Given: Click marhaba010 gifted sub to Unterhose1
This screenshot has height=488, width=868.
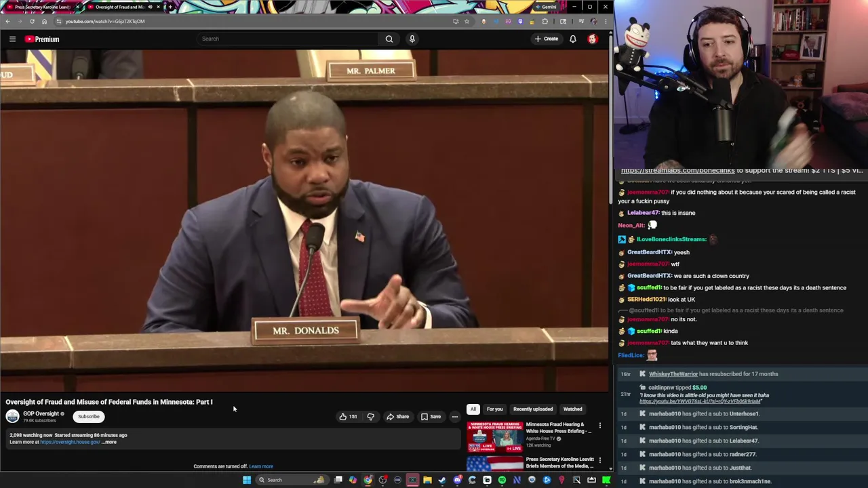Looking at the screenshot, I should click(x=704, y=413).
